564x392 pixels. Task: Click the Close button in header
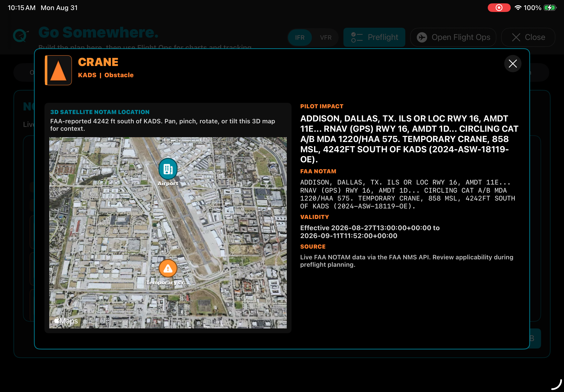(x=528, y=37)
